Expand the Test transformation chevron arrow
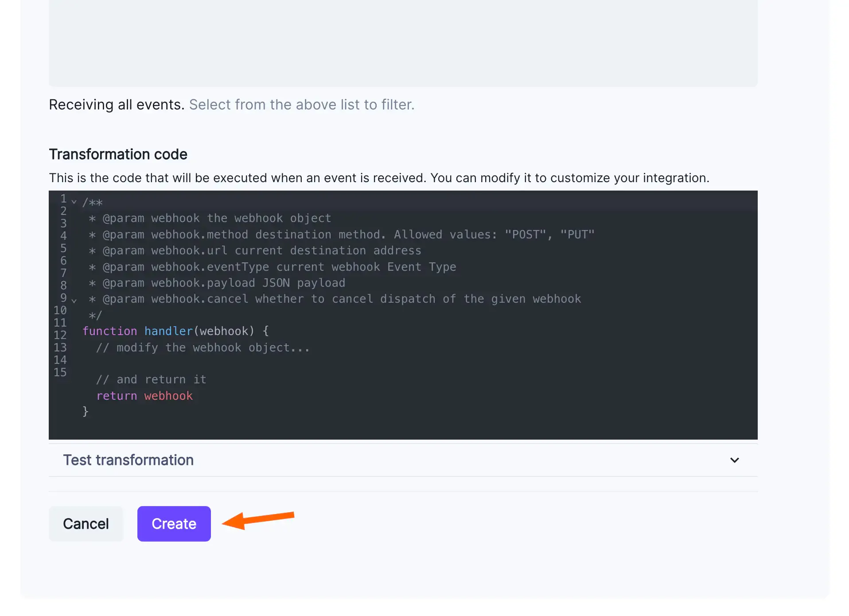This screenshot has width=849, height=616. [x=734, y=460]
